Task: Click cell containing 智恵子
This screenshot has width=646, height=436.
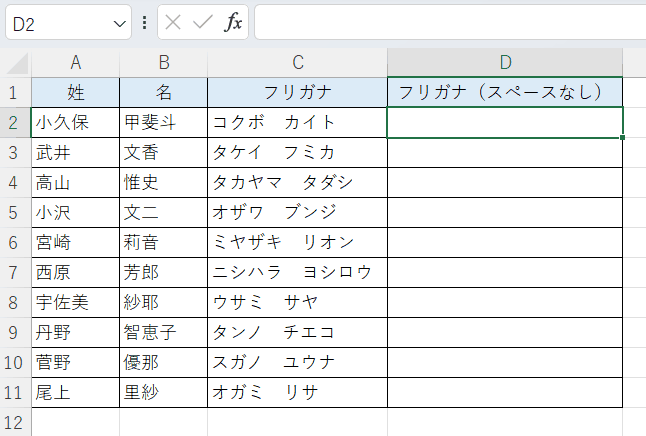Action: click(164, 333)
